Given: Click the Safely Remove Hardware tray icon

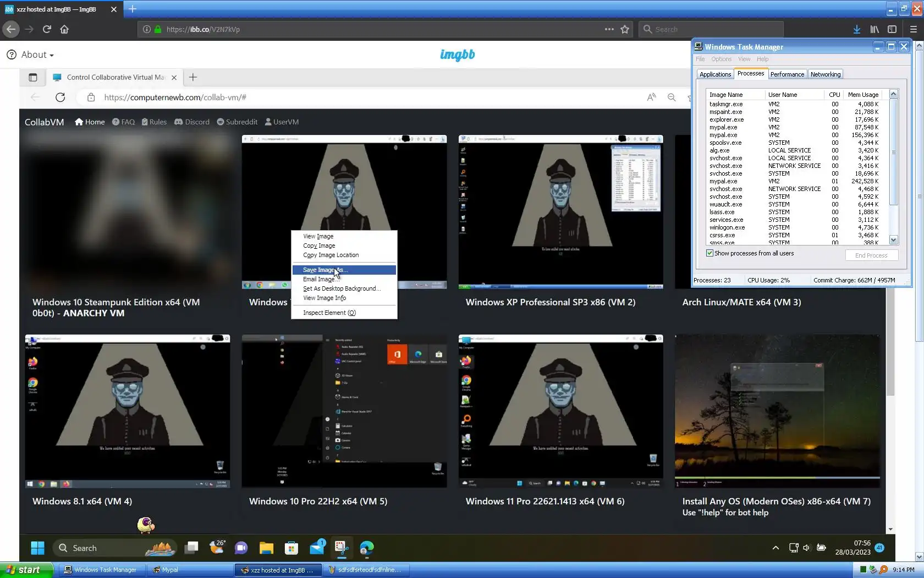Looking at the screenshot, I should (873, 570).
